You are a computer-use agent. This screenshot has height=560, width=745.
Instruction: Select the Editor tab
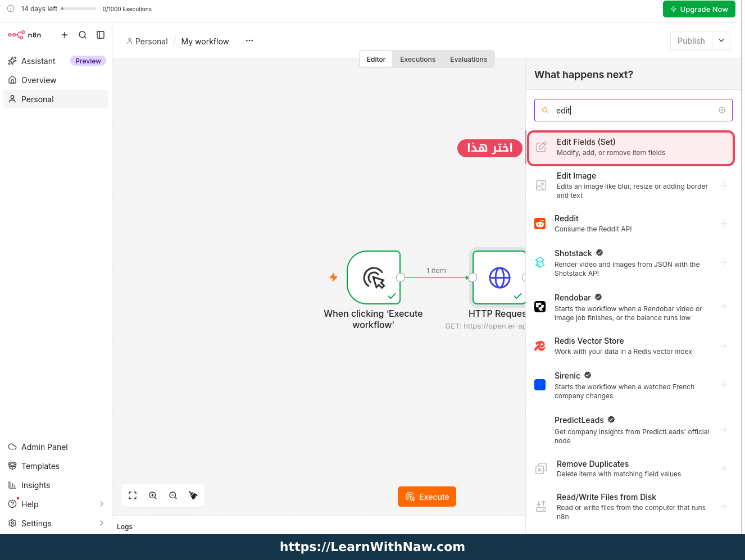pos(376,59)
